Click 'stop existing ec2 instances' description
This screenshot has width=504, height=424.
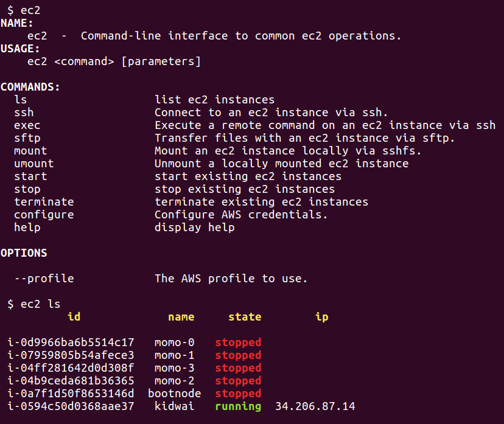[x=245, y=189]
